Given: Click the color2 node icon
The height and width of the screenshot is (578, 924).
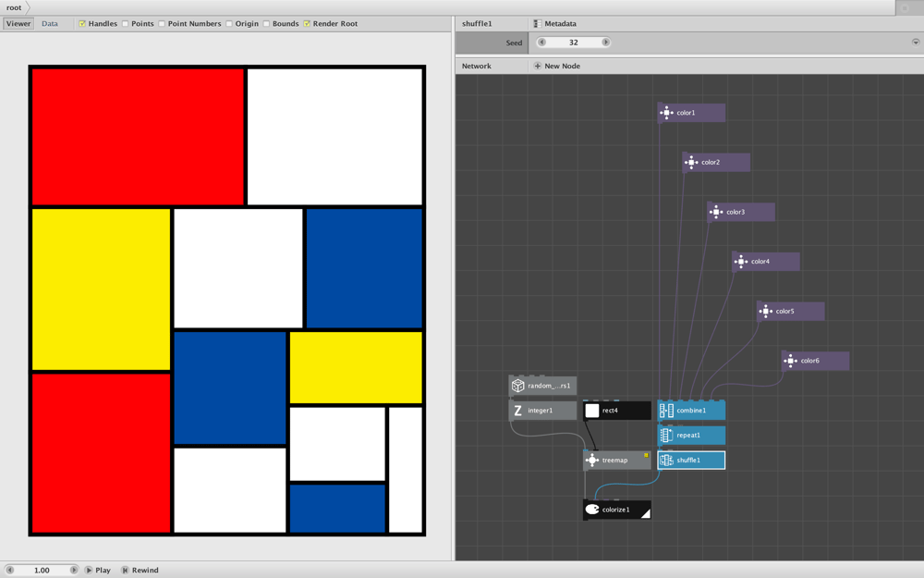Looking at the screenshot, I should 691,162.
